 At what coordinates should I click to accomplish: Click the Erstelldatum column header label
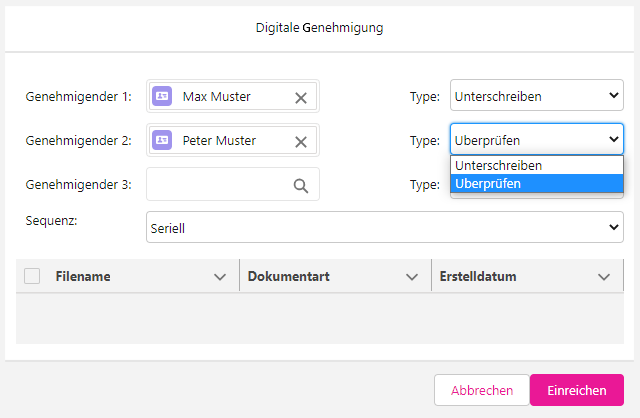pyautogui.click(x=478, y=277)
